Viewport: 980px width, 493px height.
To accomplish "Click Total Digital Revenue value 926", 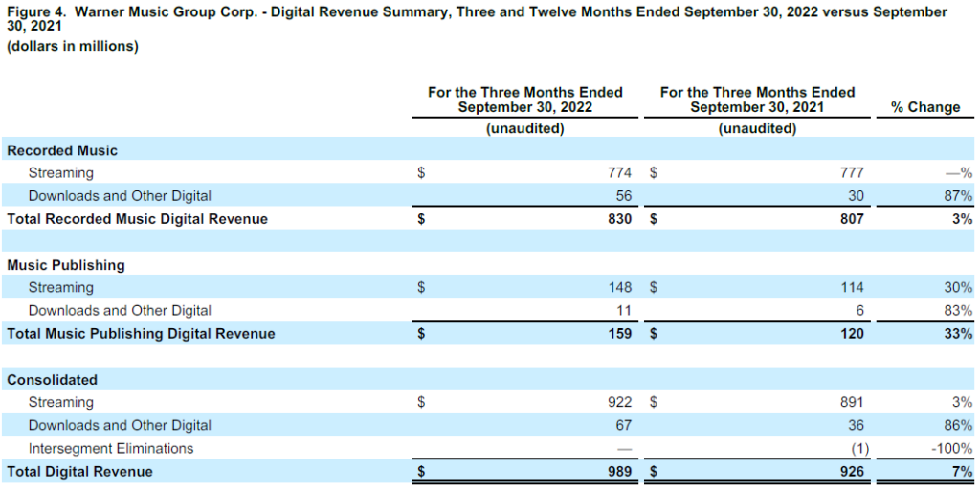I will click(851, 472).
